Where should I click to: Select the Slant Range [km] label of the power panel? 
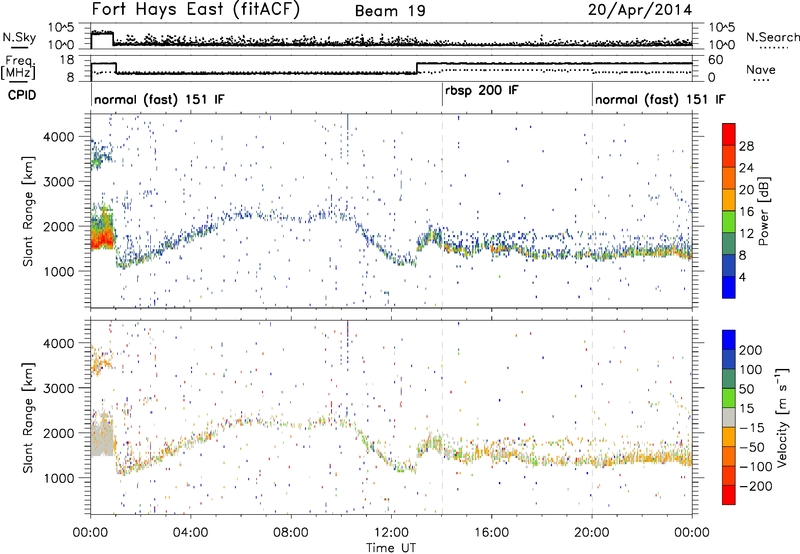28,211
